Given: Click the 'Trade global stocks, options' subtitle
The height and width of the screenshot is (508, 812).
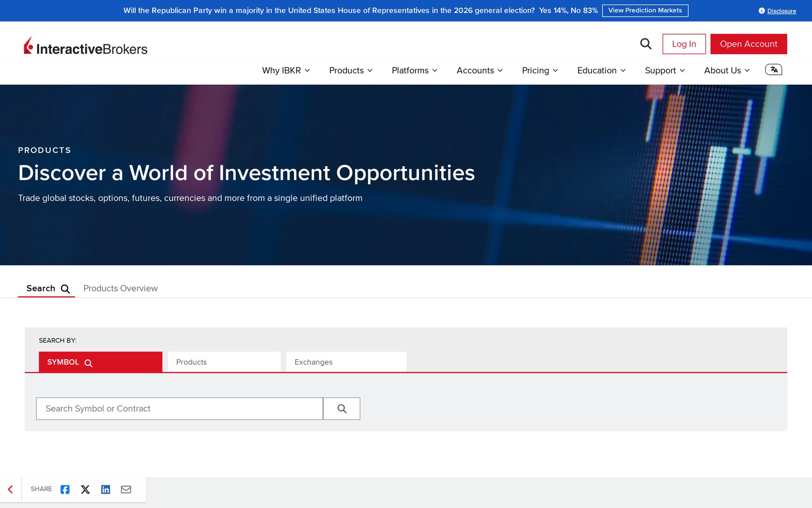Looking at the screenshot, I should pyautogui.click(x=190, y=198).
